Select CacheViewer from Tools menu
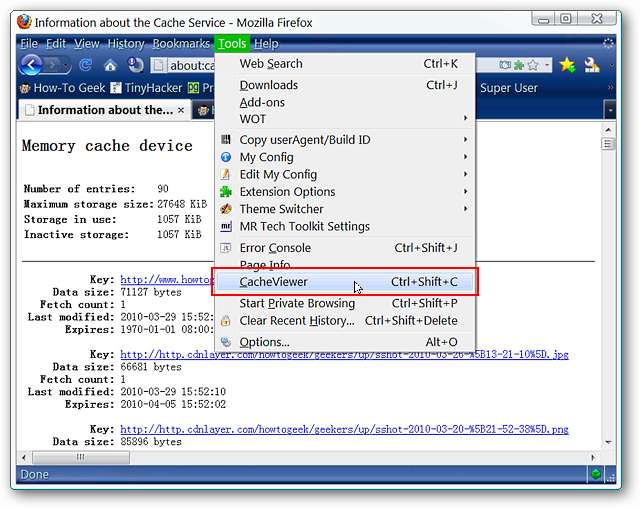This screenshot has height=508, width=640. [x=273, y=282]
